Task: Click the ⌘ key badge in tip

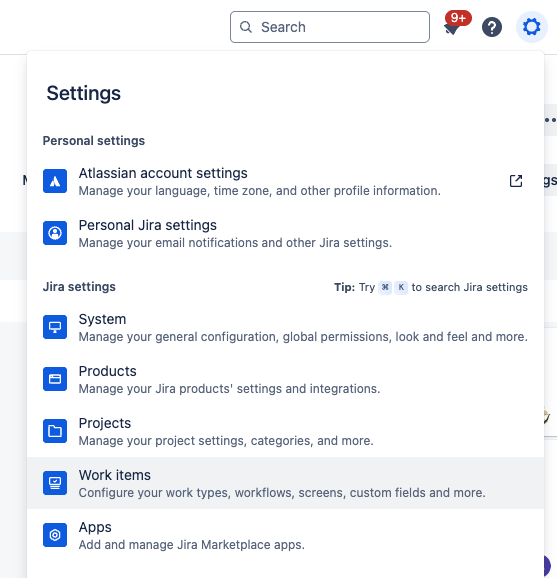Action: point(385,288)
